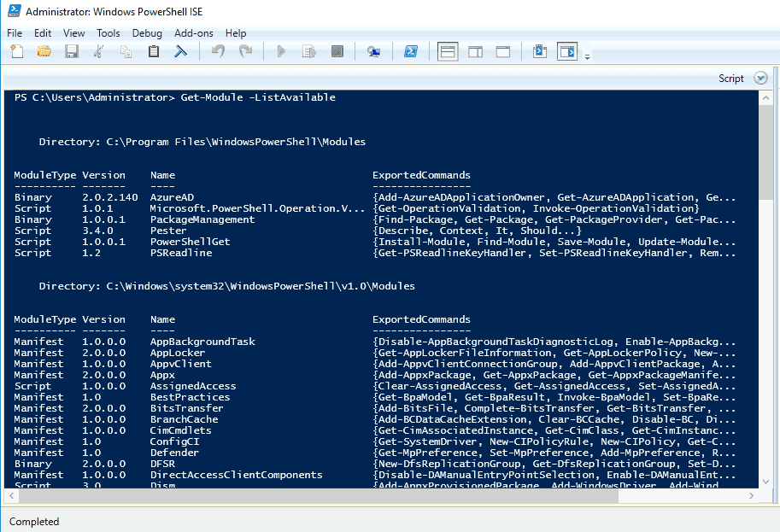Select Show Script Pane Maximized layout
Image resolution: width=780 pixels, height=532 pixels.
503,52
